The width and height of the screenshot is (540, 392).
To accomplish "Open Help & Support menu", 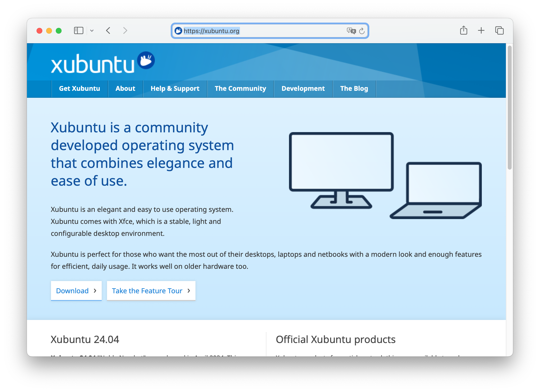I will [x=175, y=89].
